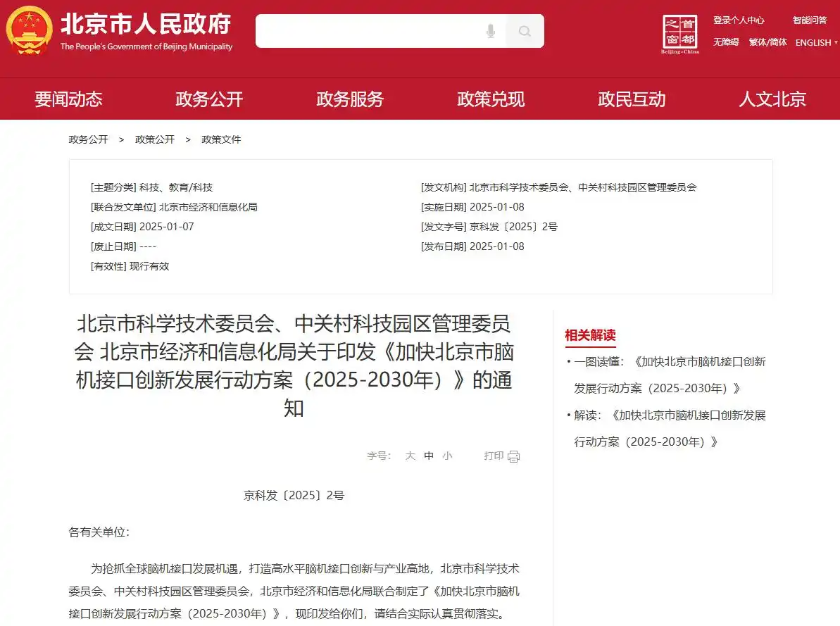Toggle 繁体/简体 character conversion

(767, 42)
